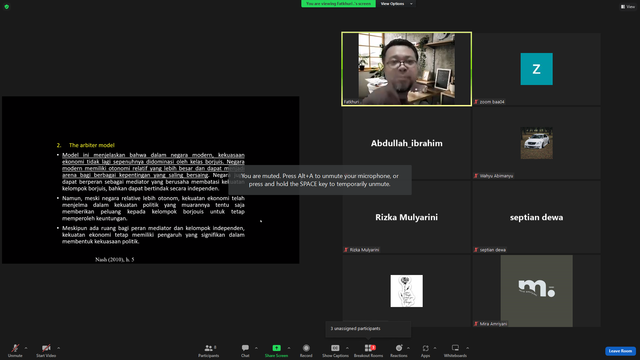Click Wahyu Abimanyu's car avatar
The height and width of the screenshot is (360, 640).
536,143
